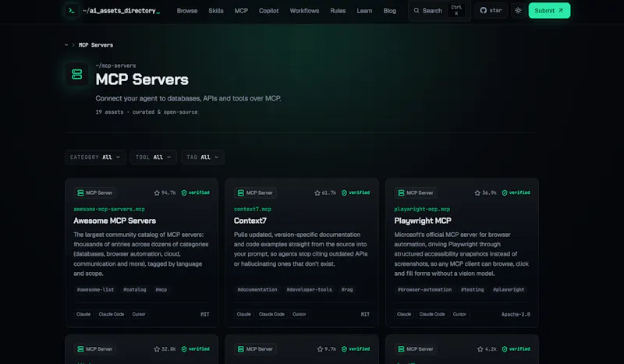Click Claude chip on Context7 card

click(x=243, y=314)
